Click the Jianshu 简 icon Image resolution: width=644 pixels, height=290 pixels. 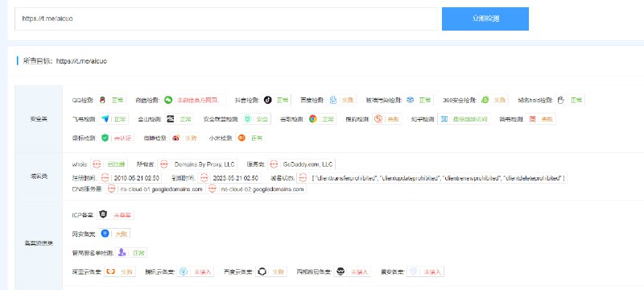point(532,119)
